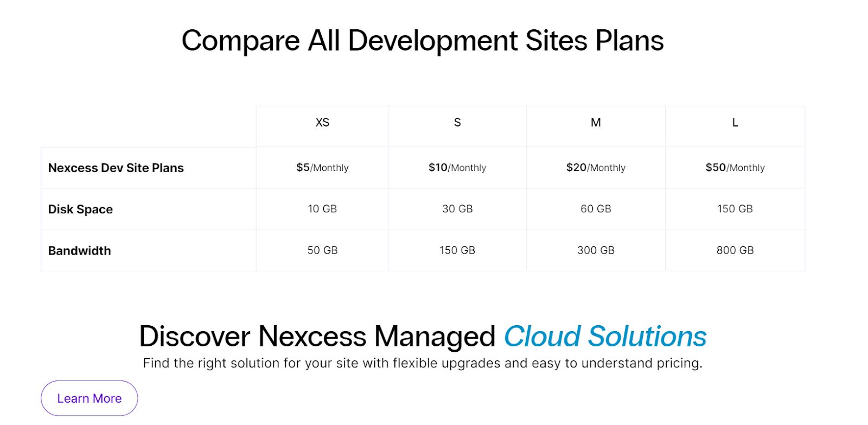Click the 300 GB bandwidth cell
Viewport: 868px width, 425px height.
point(596,250)
